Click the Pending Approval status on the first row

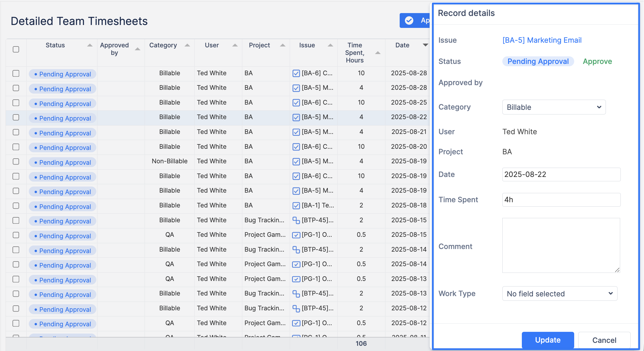click(63, 74)
